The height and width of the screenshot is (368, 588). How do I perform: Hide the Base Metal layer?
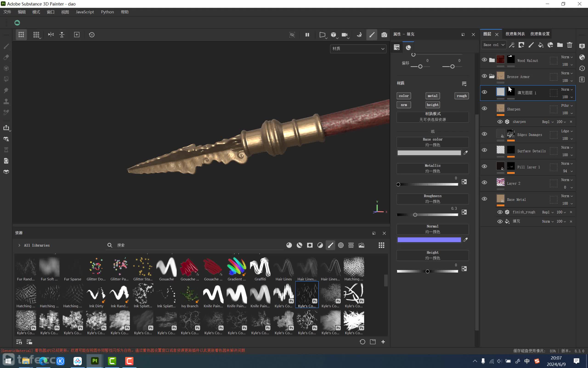pyautogui.click(x=484, y=199)
